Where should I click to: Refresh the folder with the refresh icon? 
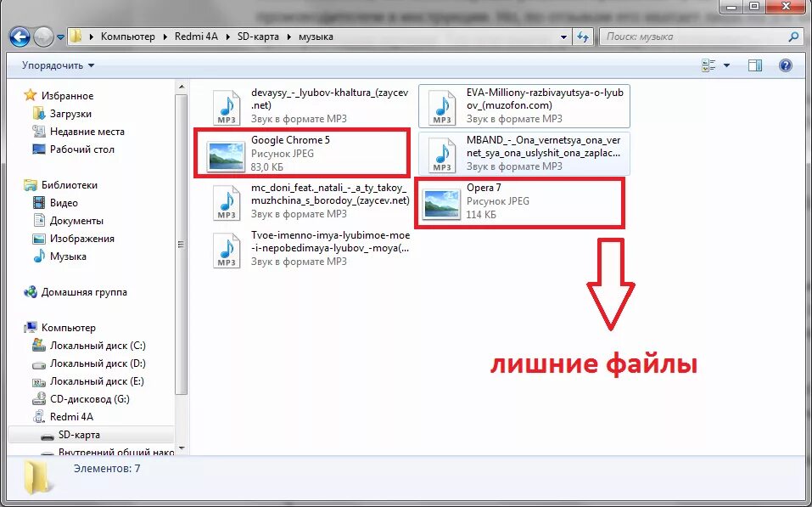pyautogui.click(x=583, y=37)
